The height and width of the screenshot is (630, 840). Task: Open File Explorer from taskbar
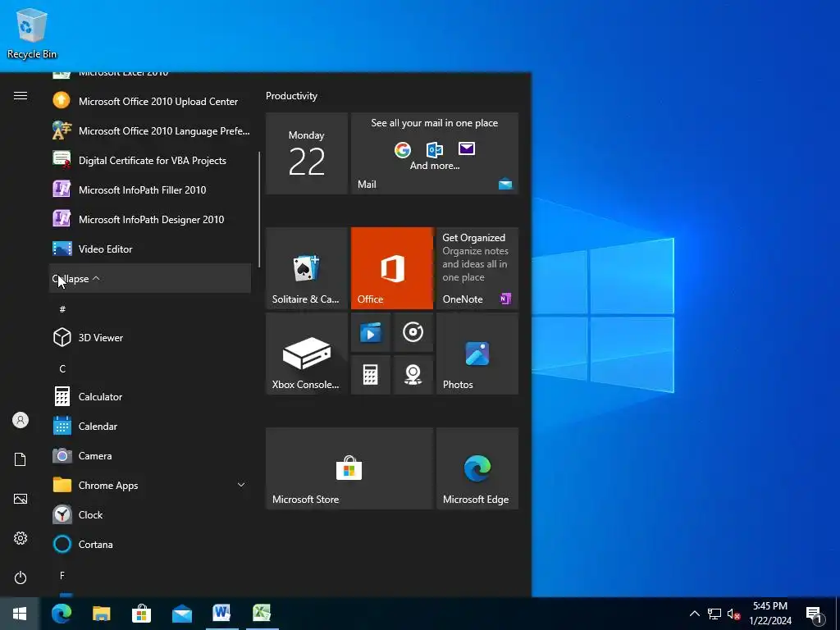coord(101,614)
